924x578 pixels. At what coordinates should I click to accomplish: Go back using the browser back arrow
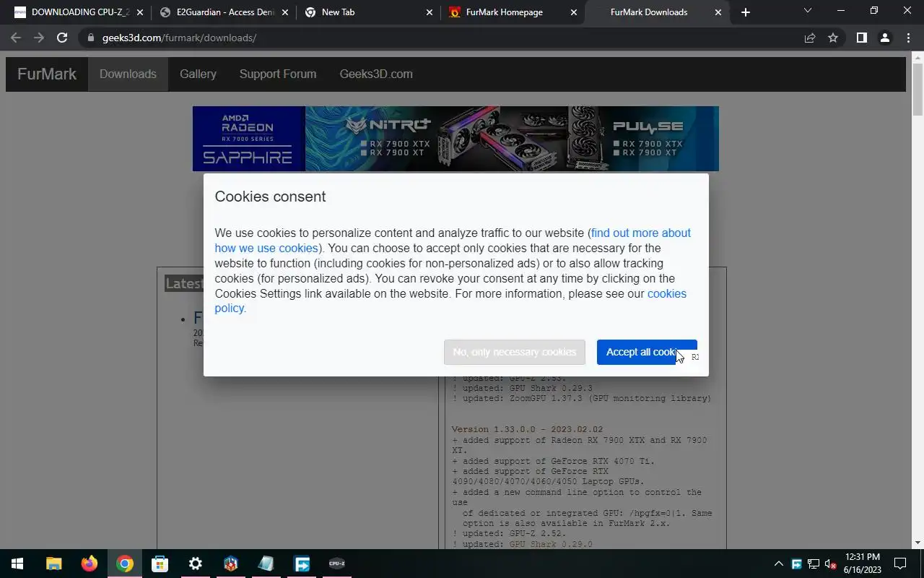click(x=16, y=38)
